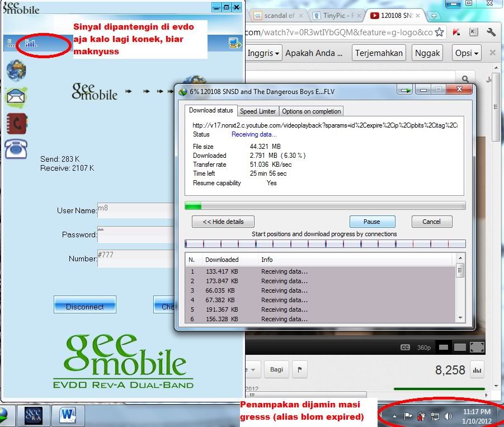Screen dimensions: 504x427
Task: Click the User Name input field
Action: click(135, 210)
